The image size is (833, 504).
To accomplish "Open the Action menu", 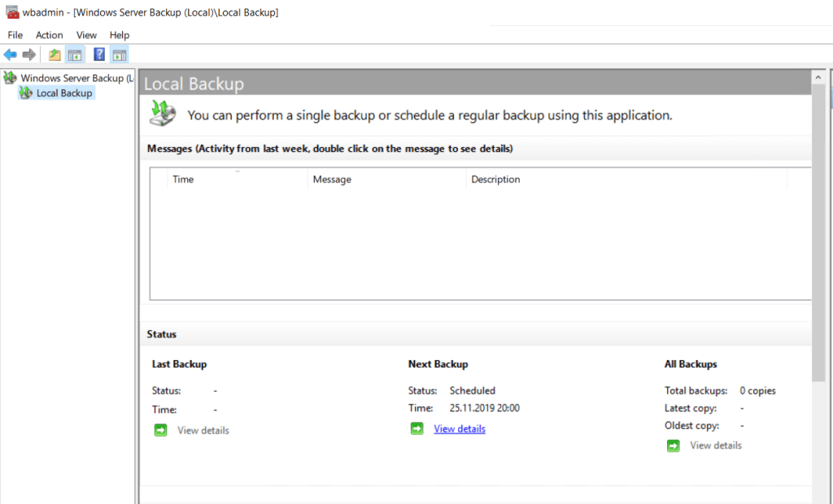I will pos(49,35).
